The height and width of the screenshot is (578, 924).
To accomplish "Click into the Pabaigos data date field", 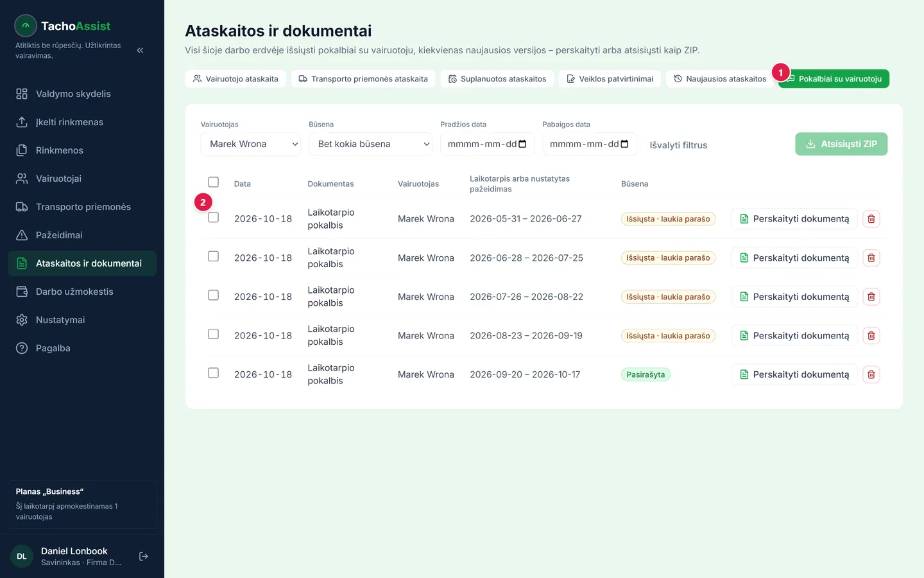I will (x=590, y=144).
